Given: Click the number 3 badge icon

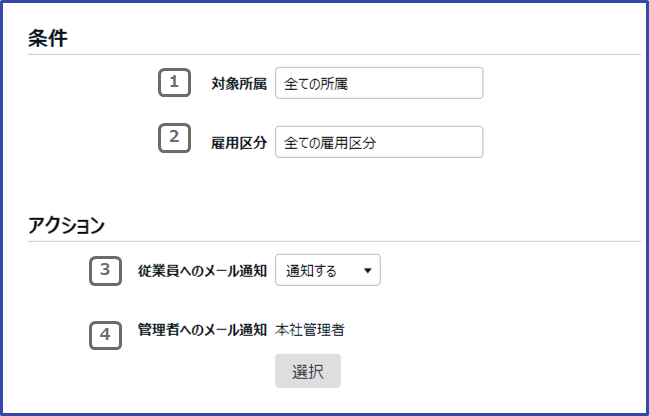Looking at the screenshot, I should click(105, 270).
